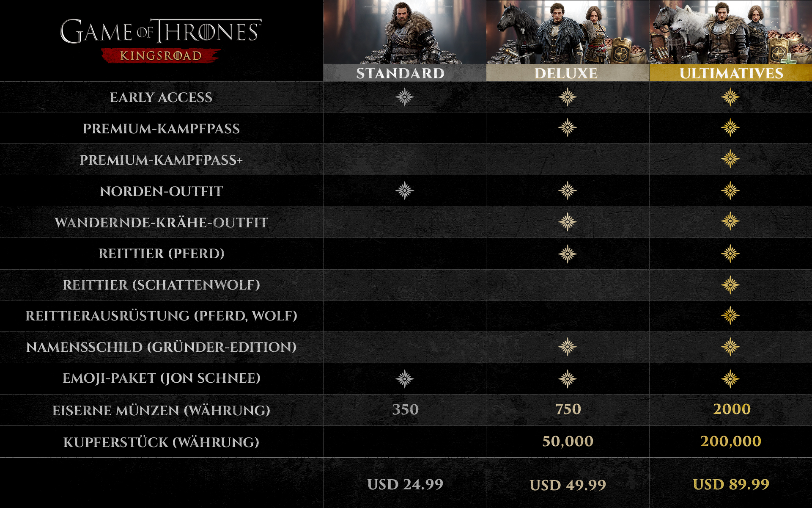Click the Deluxe Namensschild star icon
The width and height of the screenshot is (812, 508).
click(567, 347)
